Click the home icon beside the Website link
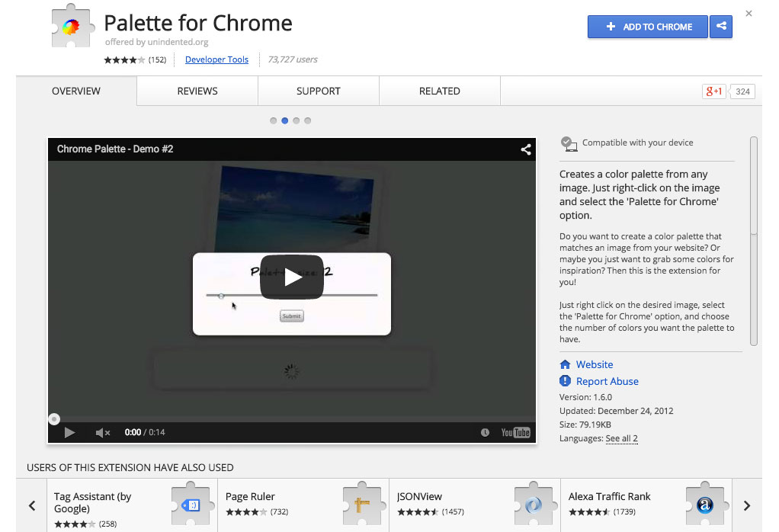The image size is (779, 532). (x=565, y=364)
